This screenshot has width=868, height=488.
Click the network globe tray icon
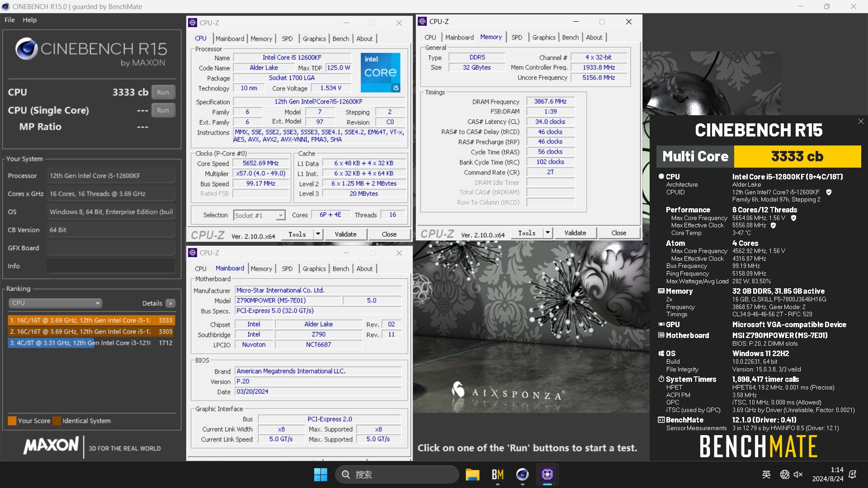tap(784, 474)
